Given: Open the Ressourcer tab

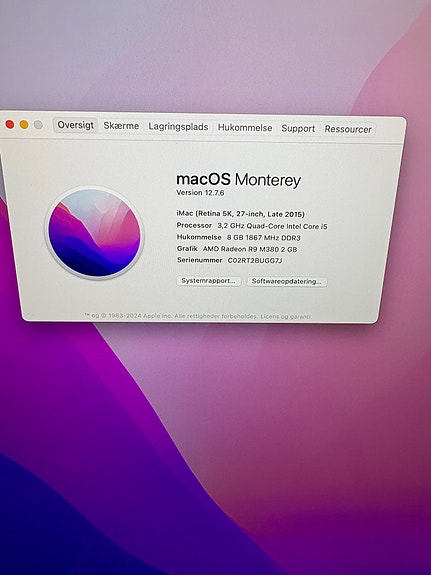Looking at the screenshot, I should 348,129.
